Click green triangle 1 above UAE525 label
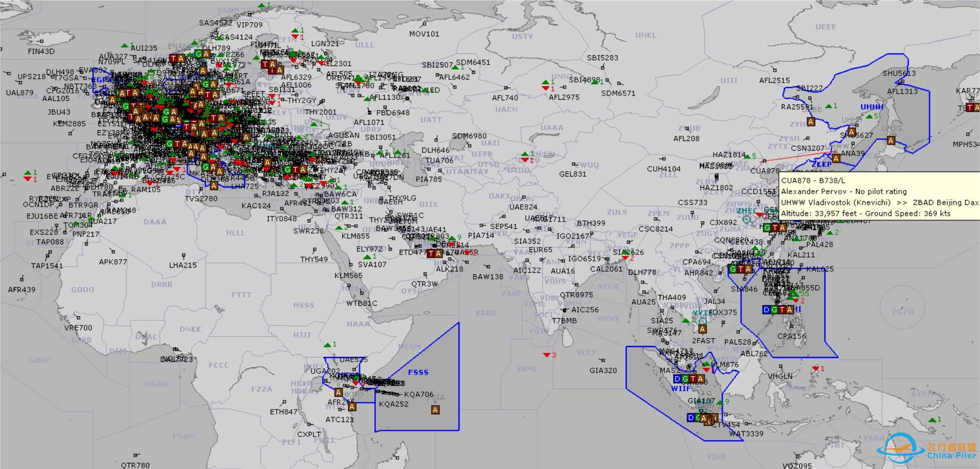The height and width of the screenshot is (469, 980). click(x=327, y=345)
